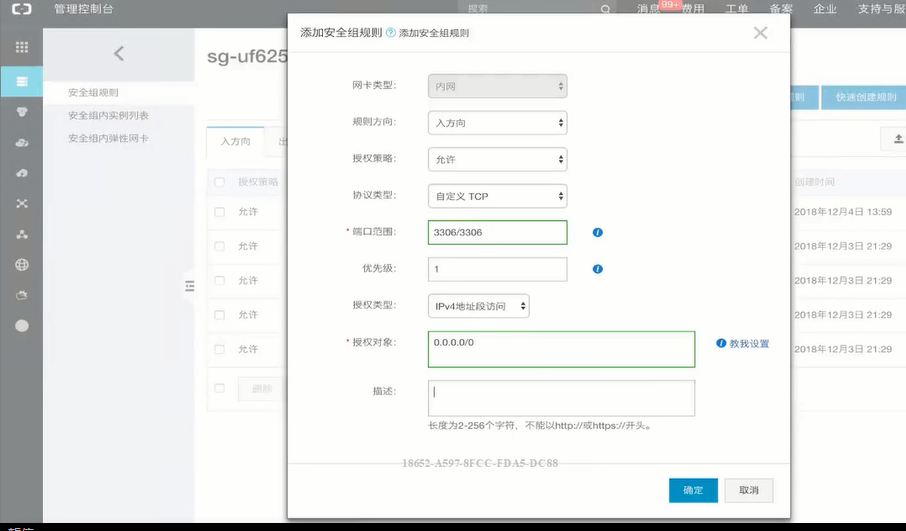The height and width of the screenshot is (531, 906).
Task: Open the 费用 menu in header
Action: [693, 9]
